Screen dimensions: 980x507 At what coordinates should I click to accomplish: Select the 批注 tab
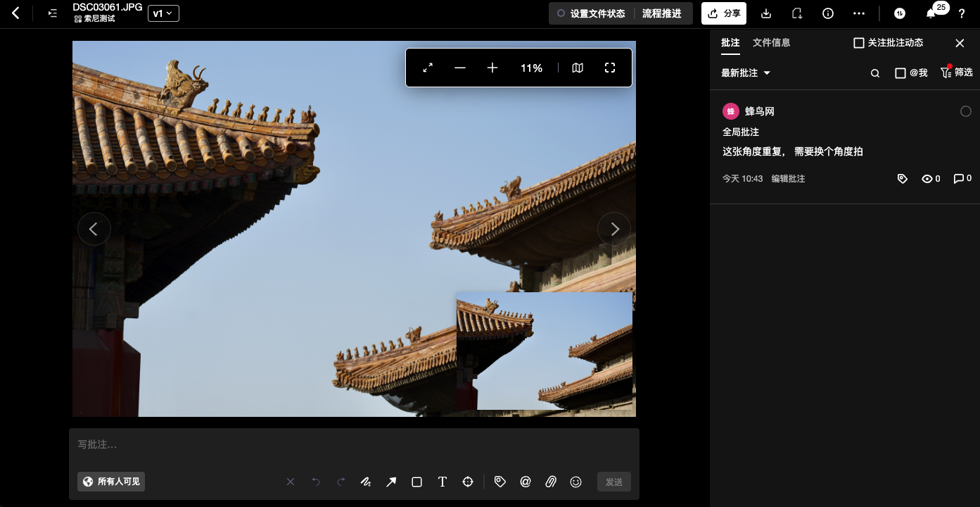point(730,43)
